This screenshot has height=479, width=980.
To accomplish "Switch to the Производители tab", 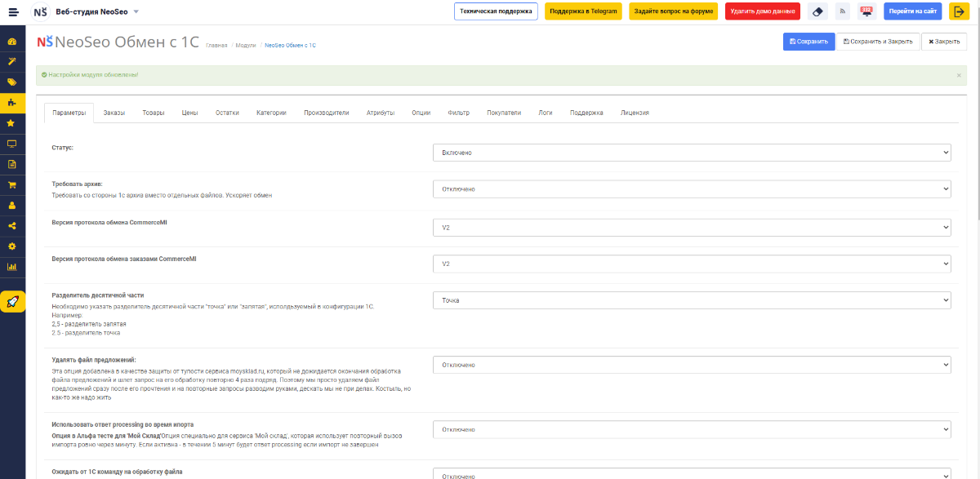I will click(x=327, y=113).
